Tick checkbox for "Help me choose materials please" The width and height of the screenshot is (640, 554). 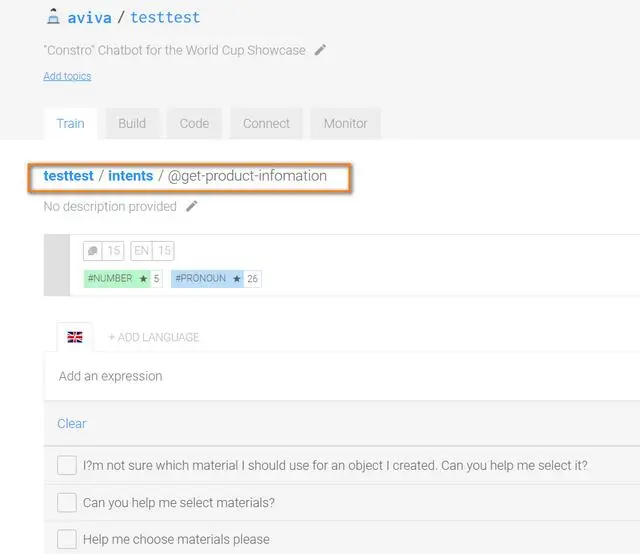(67, 539)
